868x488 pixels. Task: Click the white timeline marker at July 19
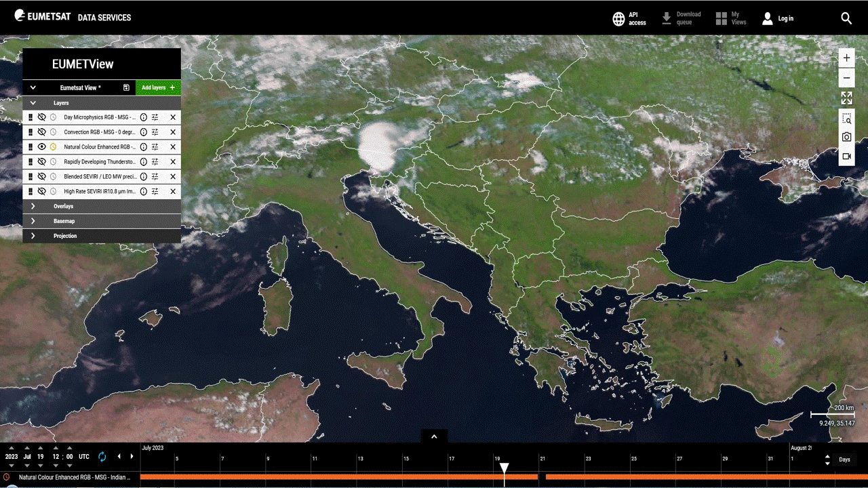pyautogui.click(x=504, y=468)
